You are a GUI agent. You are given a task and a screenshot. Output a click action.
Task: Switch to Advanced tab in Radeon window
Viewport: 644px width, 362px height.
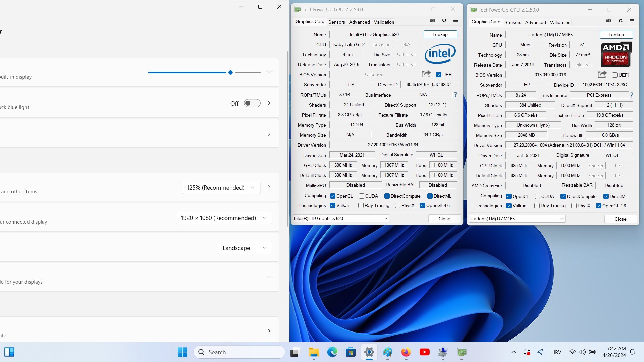535,22
